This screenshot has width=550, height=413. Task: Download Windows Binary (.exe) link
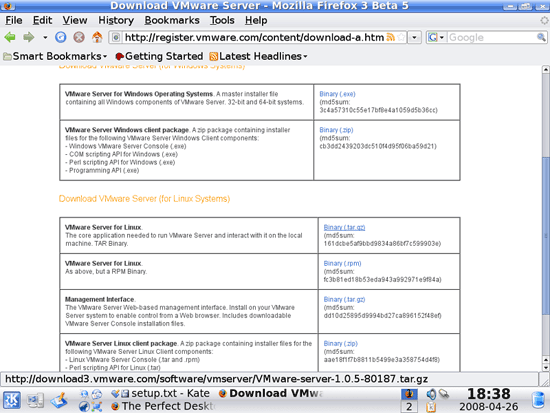(x=337, y=94)
